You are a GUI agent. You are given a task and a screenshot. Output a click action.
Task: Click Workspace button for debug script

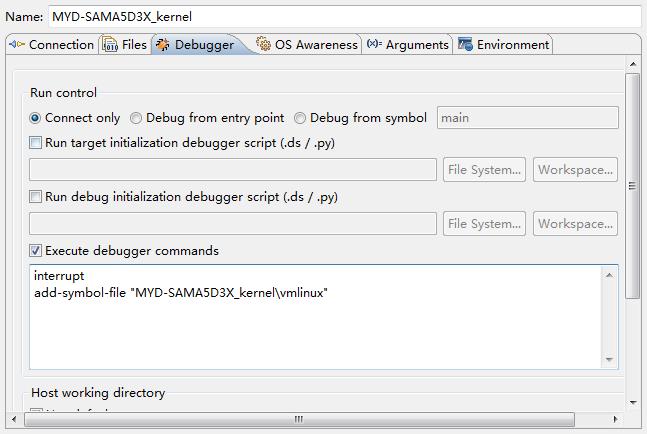(575, 224)
